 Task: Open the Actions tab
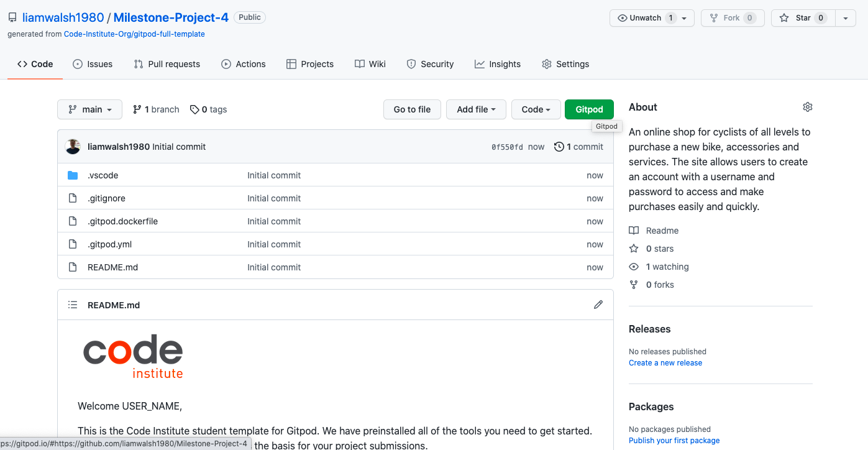point(244,64)
